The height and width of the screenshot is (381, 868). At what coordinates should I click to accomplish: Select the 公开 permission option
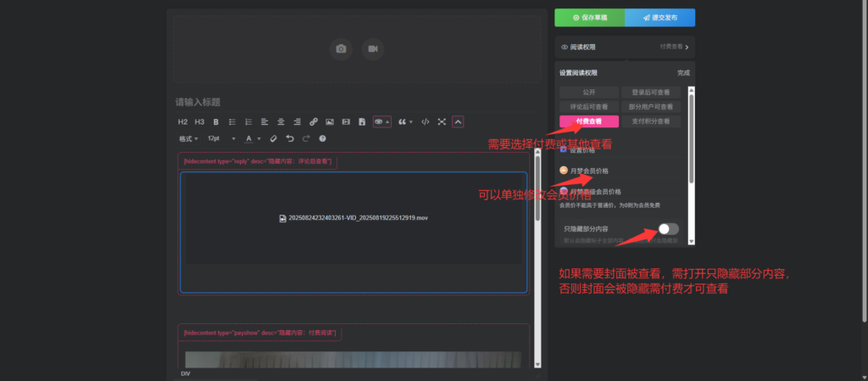click(x=589, y=92)
